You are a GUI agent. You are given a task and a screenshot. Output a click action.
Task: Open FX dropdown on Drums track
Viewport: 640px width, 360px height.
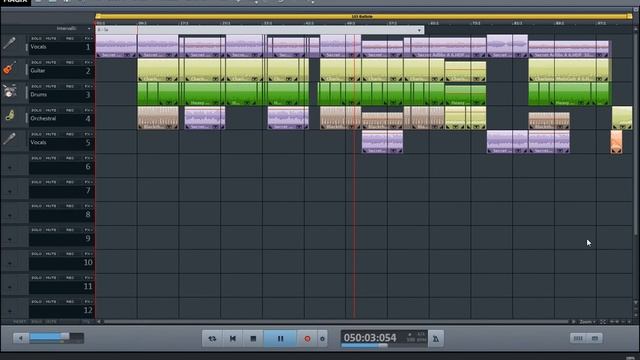[x=88, y=87]
